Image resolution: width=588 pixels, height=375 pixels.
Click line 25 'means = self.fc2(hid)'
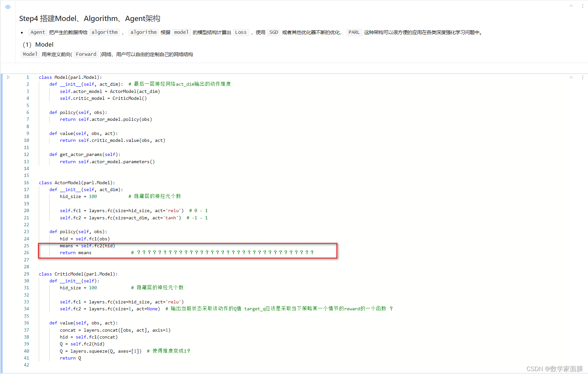pyautogui.click(x=87, y=246)
